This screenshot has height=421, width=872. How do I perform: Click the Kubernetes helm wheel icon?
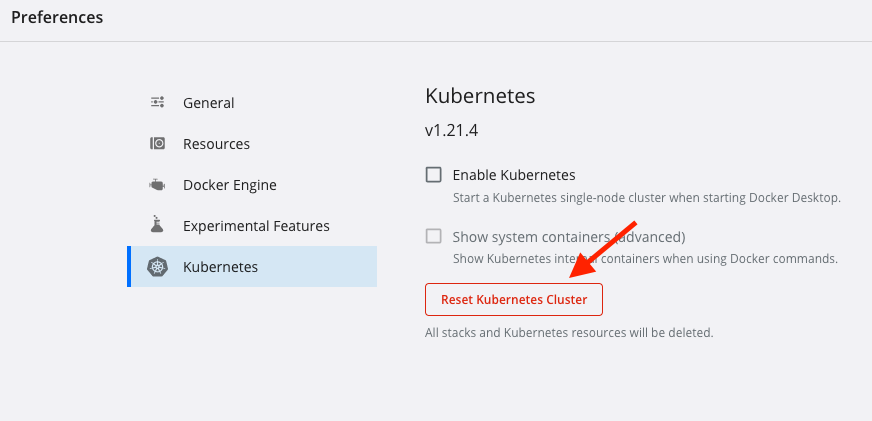(x=157, y=267)
